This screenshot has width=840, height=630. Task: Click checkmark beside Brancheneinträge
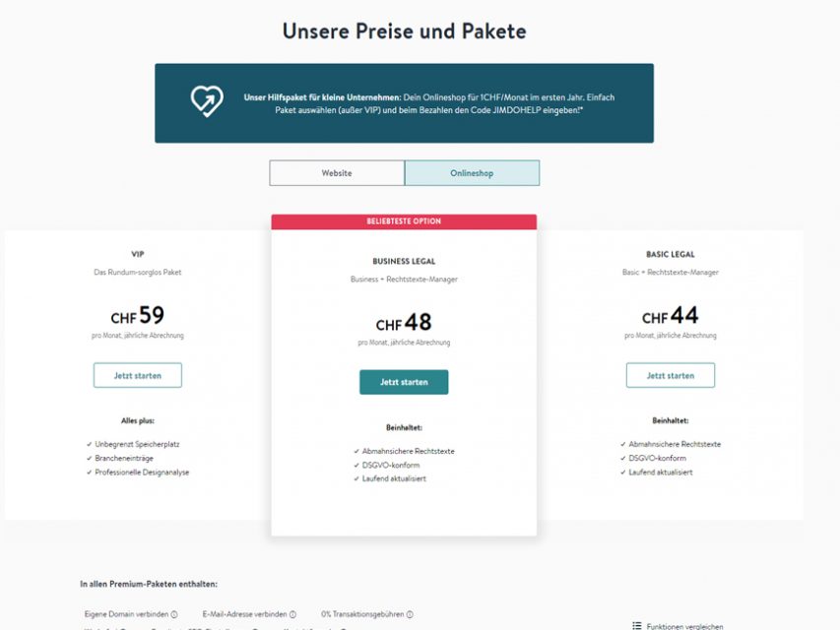(x=90, y=458)
